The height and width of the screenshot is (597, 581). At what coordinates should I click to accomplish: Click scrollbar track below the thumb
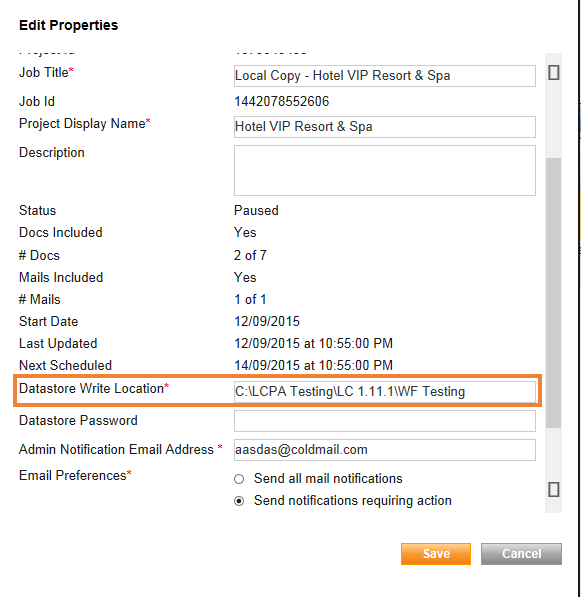[x=553, y=453]
